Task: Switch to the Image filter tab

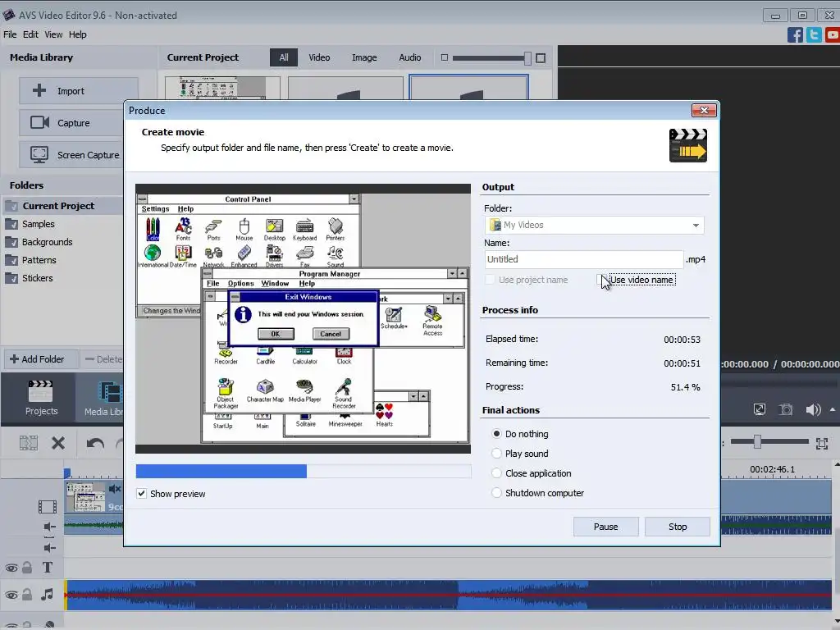Action: (x=363, y=57)
